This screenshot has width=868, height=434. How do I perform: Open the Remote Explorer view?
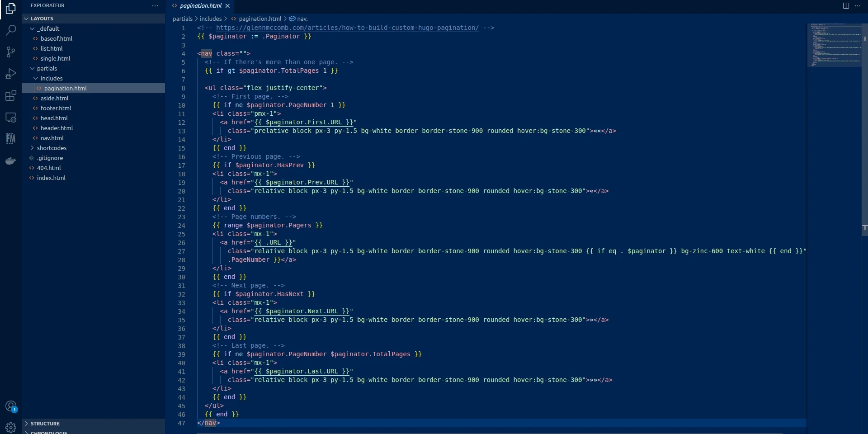[x=11, y=117]
